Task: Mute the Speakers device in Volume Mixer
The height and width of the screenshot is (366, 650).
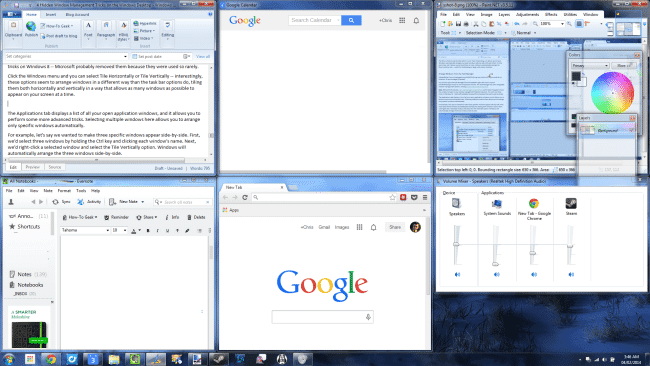Action: point(457,274)
